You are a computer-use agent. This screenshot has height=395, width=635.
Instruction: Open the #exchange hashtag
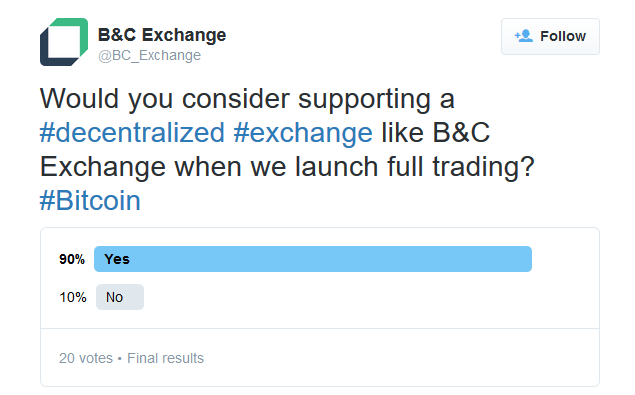pyautogui.click(x=303, y=133)
